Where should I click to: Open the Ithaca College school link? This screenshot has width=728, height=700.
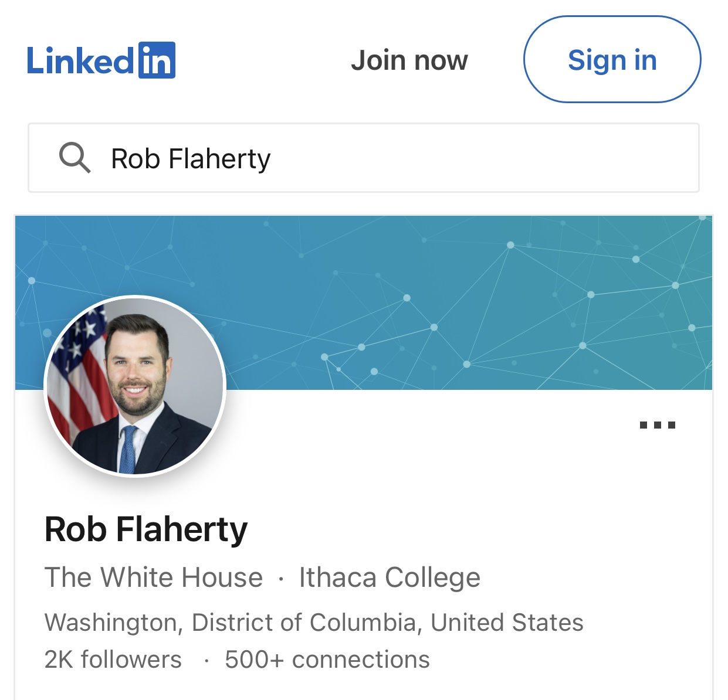[390, 577]
